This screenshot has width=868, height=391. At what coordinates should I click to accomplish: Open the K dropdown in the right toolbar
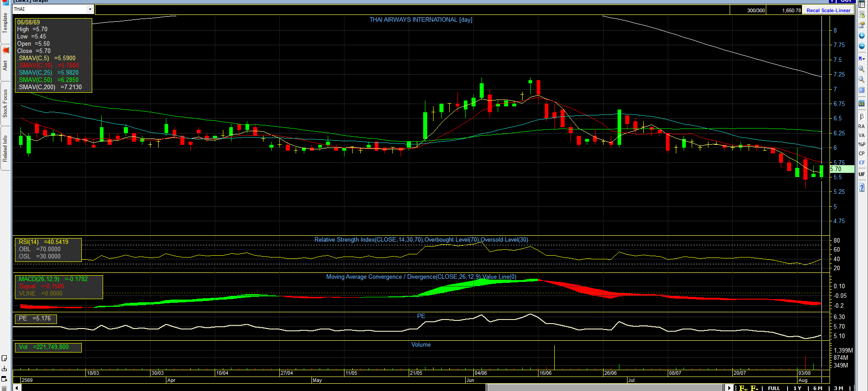pyautogui.click(x=862, y=58)
